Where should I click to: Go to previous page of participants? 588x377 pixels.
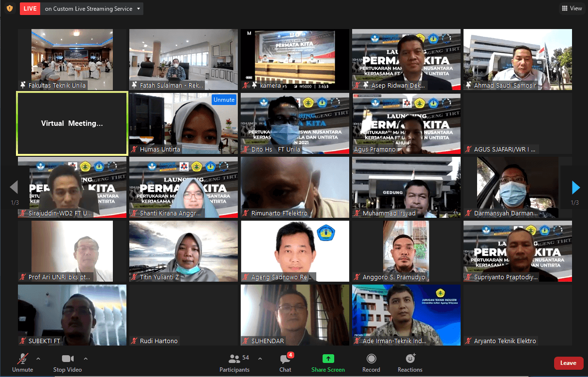pos(14,187)
